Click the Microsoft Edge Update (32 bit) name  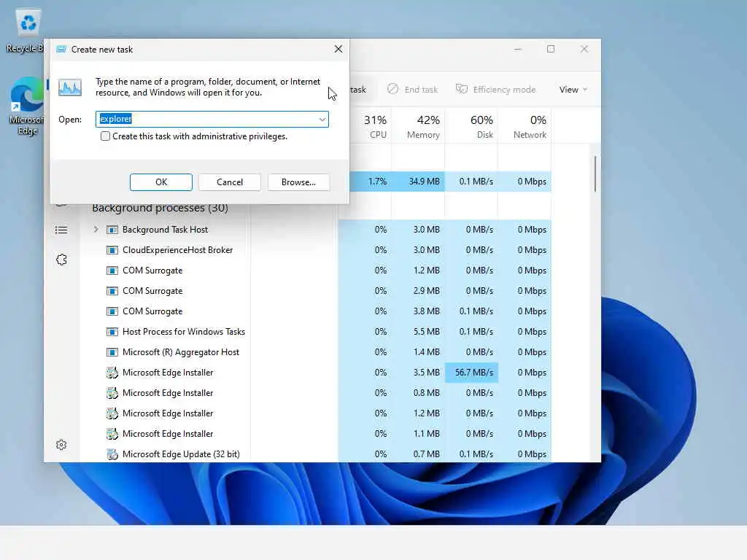181,454
